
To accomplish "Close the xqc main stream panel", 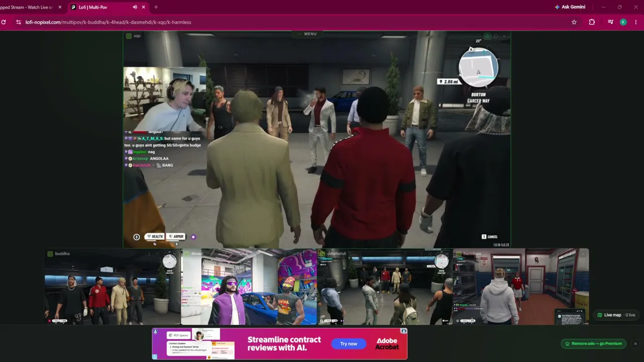I will (x=505, y=36).
